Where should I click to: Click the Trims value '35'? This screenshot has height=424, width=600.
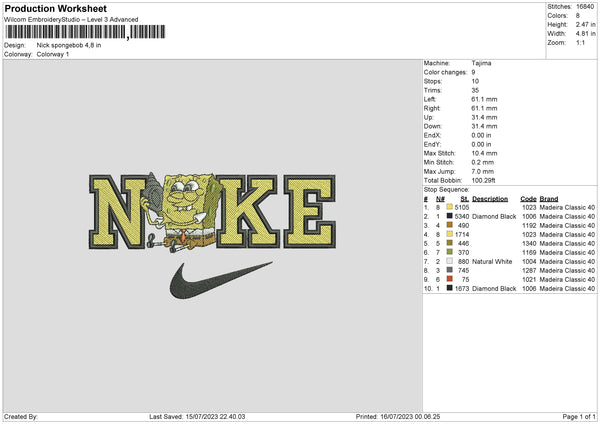pyautogui.click(x=475, y=90)
